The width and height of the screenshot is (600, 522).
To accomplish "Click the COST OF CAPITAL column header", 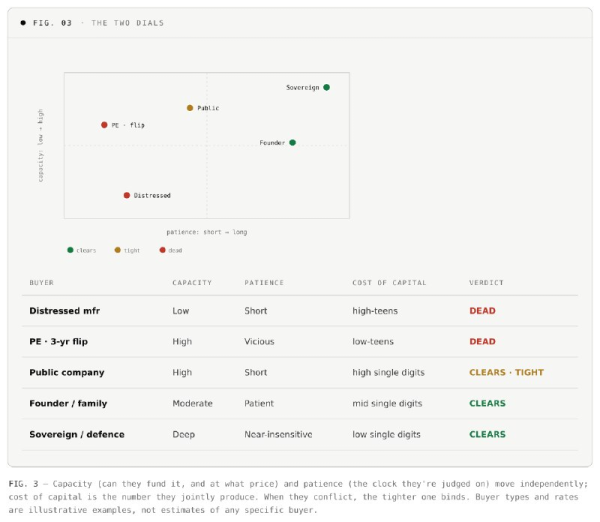I will click(389, 282).
